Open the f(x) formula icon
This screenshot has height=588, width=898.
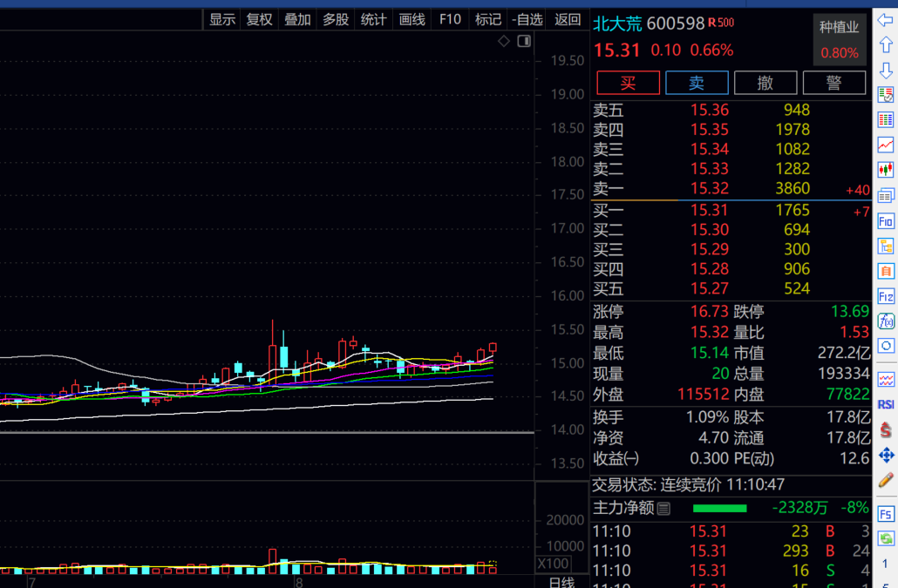pyautogui.click(x=886, y=321)
